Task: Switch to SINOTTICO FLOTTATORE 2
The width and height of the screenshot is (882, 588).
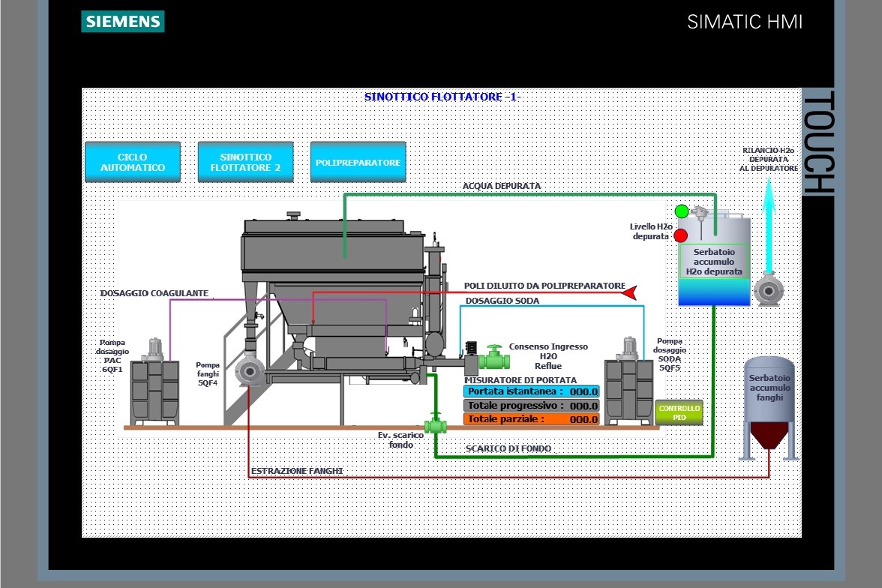Action: pos(245,162)
